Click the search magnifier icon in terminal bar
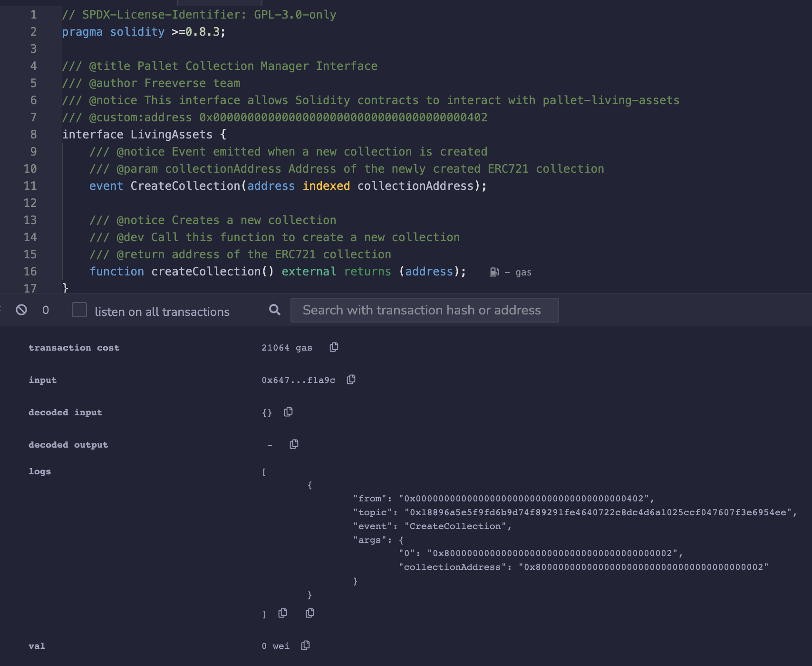 click(274, 310)
